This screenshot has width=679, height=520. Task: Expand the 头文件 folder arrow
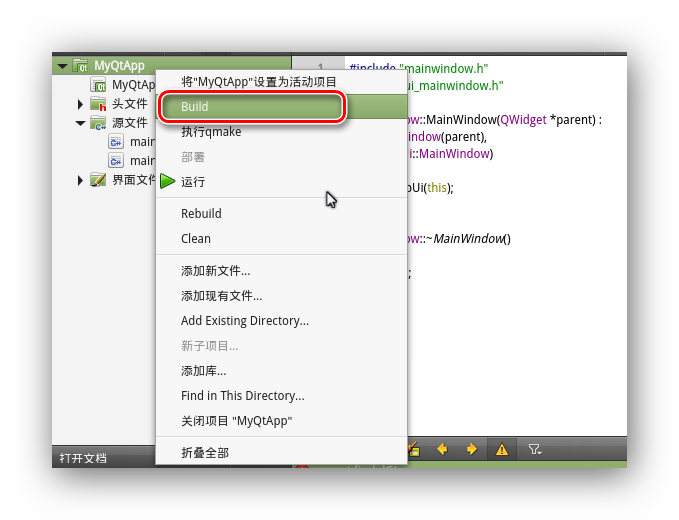pyautogui.click(x=80, y=104)
